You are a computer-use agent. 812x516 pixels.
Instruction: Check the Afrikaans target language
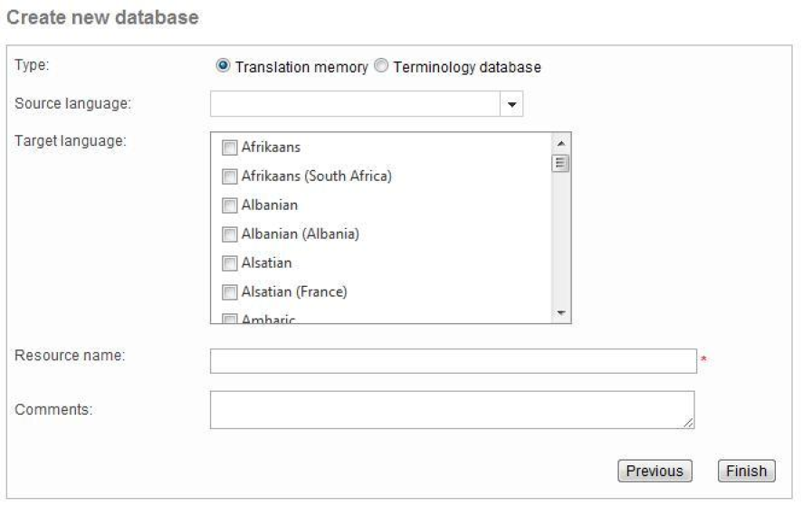pos(229,147)
